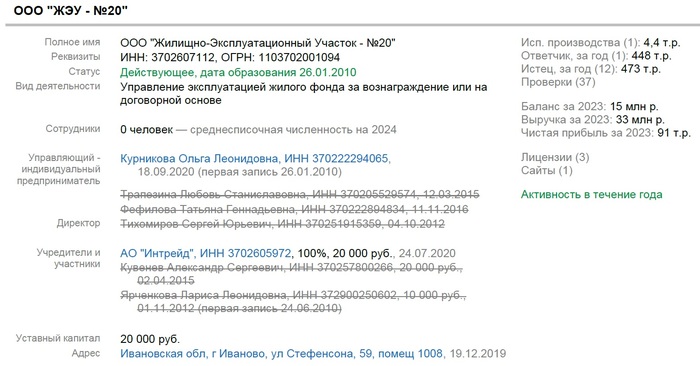Viewport: 700px width, 366px height.
Task: Open Курникова Ольга Леонидовна manager link
Action: coord(255,158)
